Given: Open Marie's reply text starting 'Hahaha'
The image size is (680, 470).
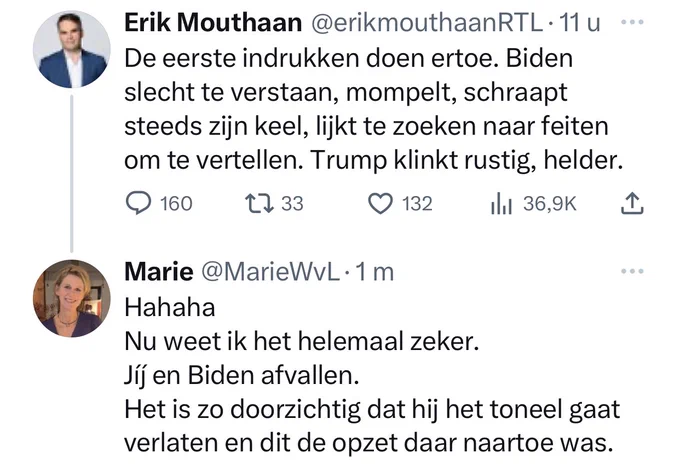Looking at the screenshot, I should point(372,375).
